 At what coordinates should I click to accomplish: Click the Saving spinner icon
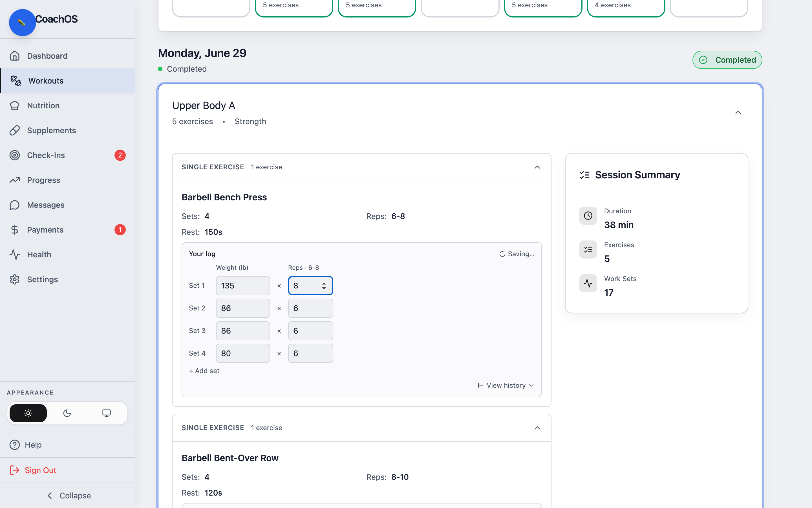(502, 254)
